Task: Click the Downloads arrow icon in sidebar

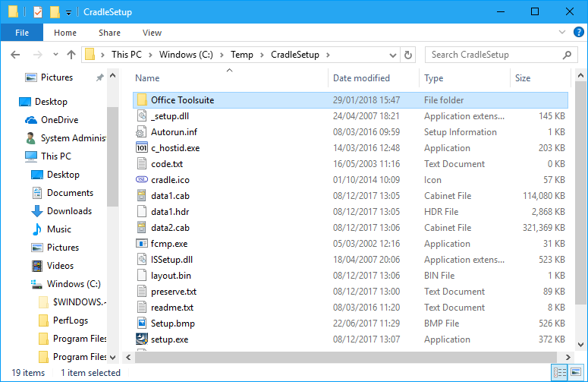Action: [36, 211]
